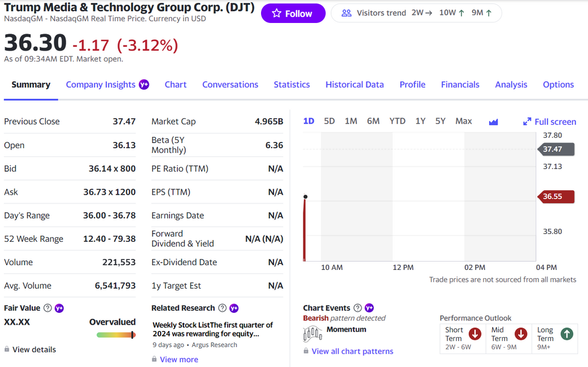
Task: Switch chart range to 1M
Action: coord(351,121)
